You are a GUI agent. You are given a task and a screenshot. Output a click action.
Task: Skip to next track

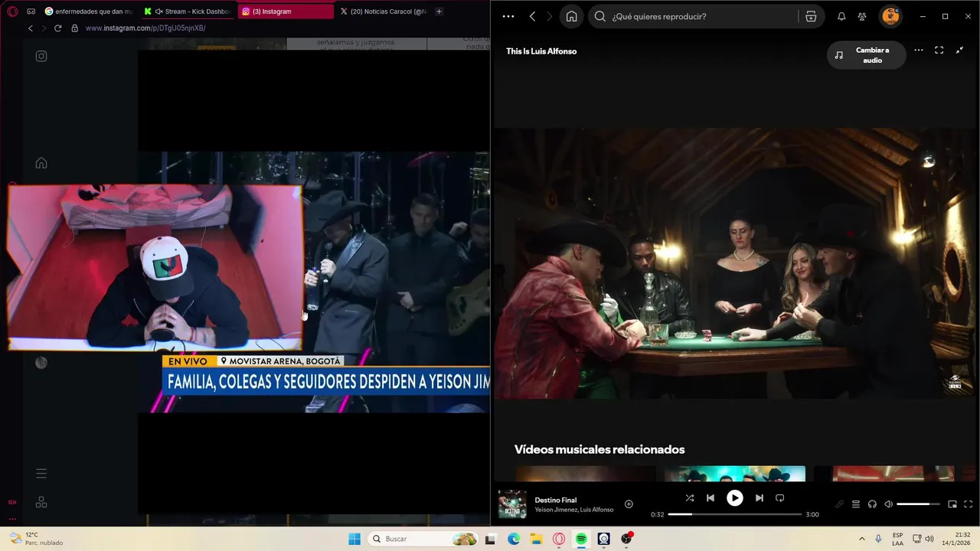(x=759, y=497)
